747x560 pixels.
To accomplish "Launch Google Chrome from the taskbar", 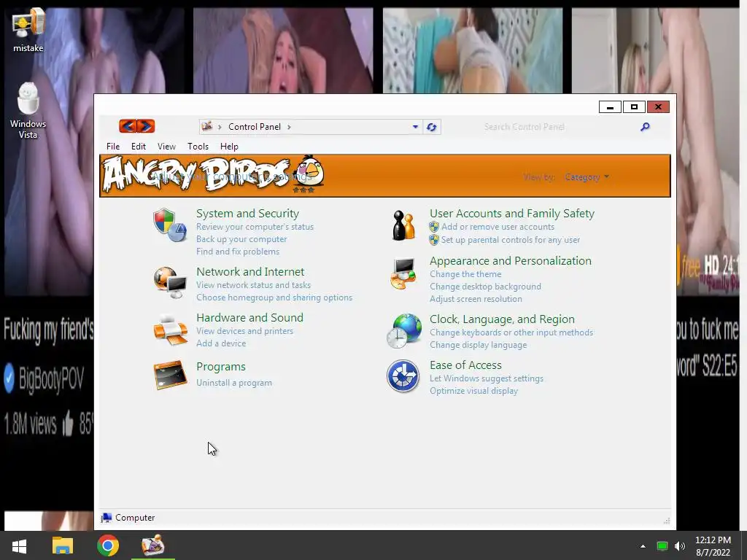I will pyautogui.click(x=108, y=545).
